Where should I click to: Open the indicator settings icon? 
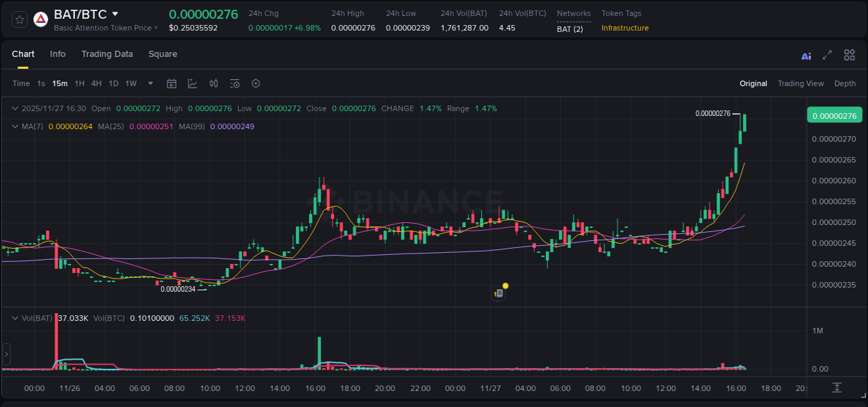pos(234,83)
